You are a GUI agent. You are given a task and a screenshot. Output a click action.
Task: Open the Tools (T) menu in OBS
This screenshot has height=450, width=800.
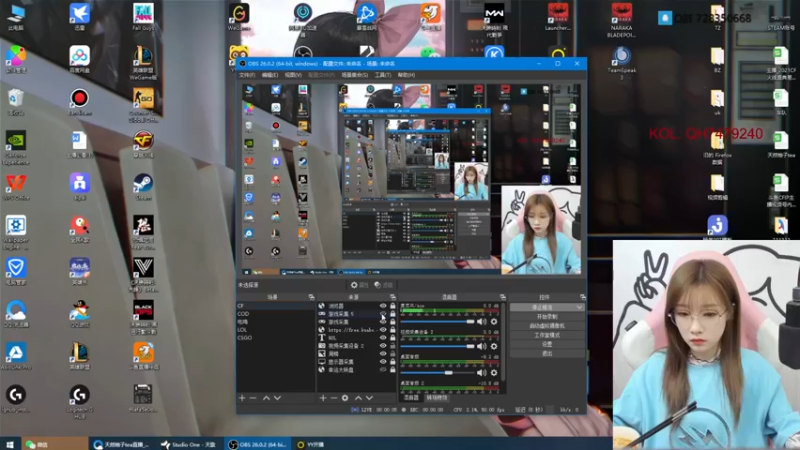coord(383,75)
